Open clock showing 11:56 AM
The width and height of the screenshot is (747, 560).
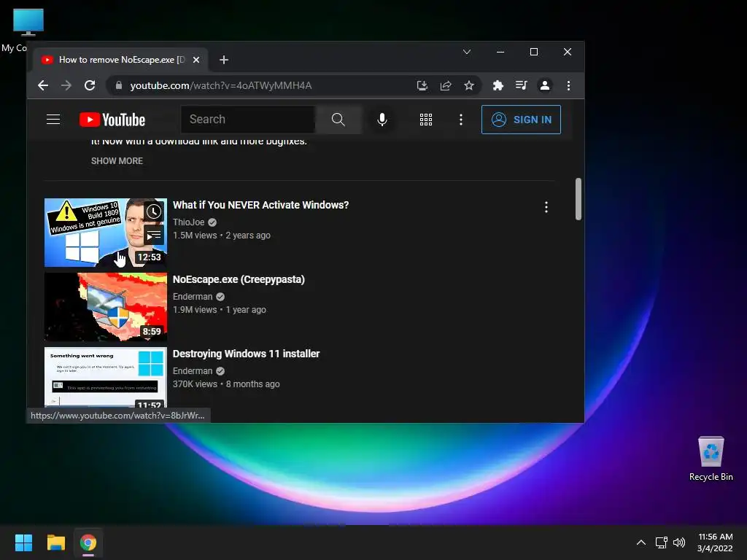[715, 542]
